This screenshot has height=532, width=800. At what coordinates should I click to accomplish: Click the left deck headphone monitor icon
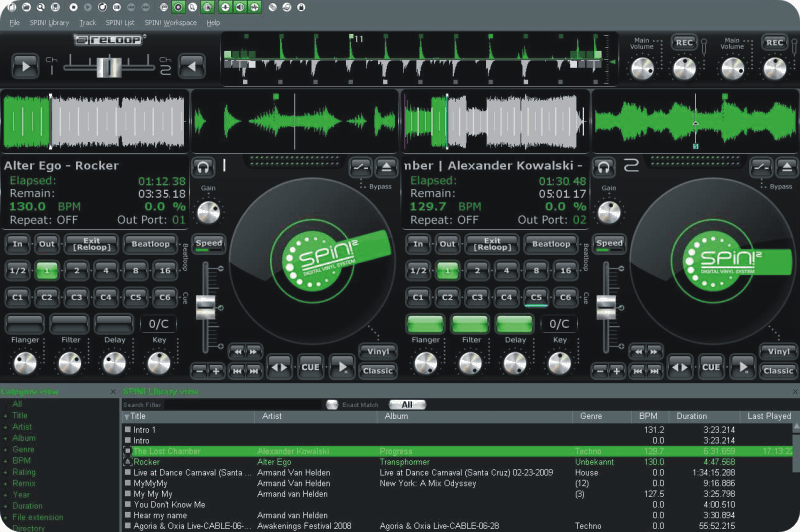[x=205, y=167]
